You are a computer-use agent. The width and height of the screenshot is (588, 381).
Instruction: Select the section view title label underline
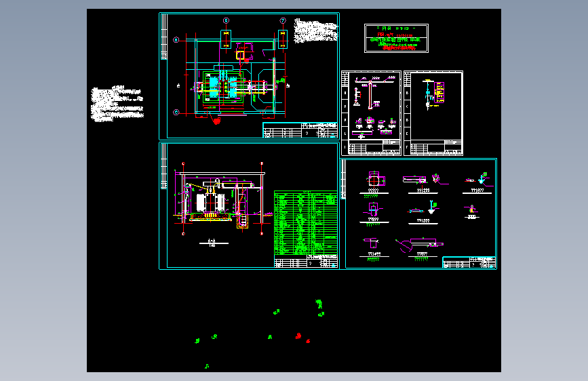[214, 243]
